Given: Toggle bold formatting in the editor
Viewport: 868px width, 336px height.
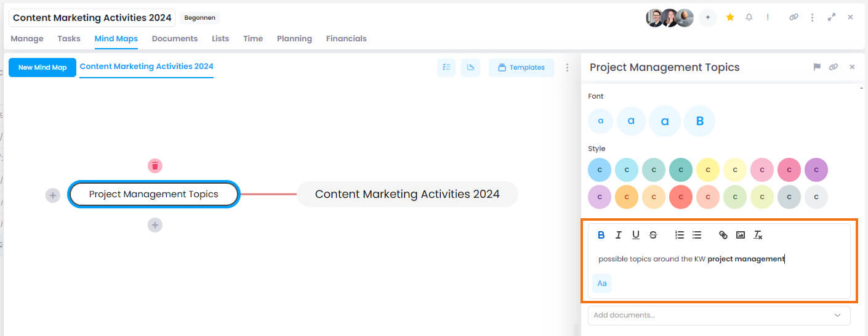Looking at the screenshot, I should click(601, 235).
